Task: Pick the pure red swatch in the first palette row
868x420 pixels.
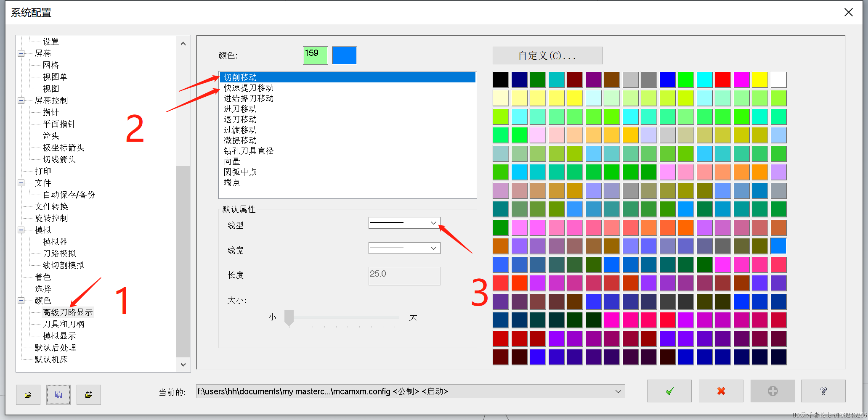Action: tap(723, 79)
